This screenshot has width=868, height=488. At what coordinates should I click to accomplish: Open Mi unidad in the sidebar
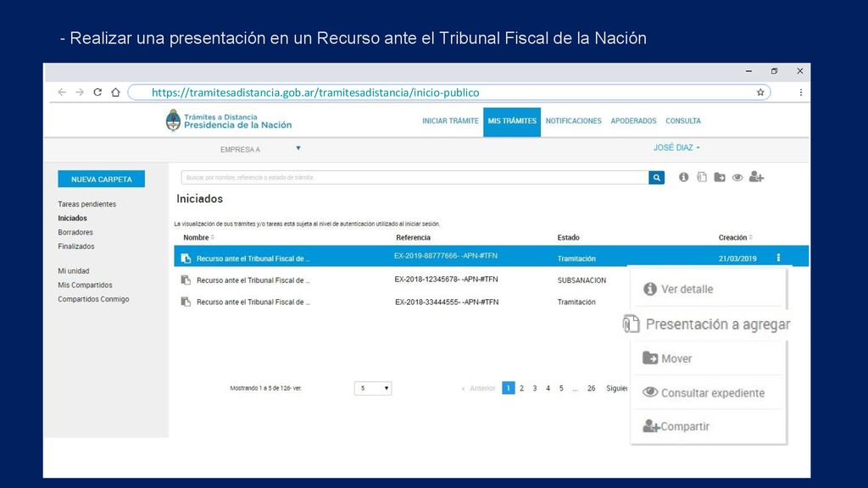pyautogui.click(x=74, y=271)
